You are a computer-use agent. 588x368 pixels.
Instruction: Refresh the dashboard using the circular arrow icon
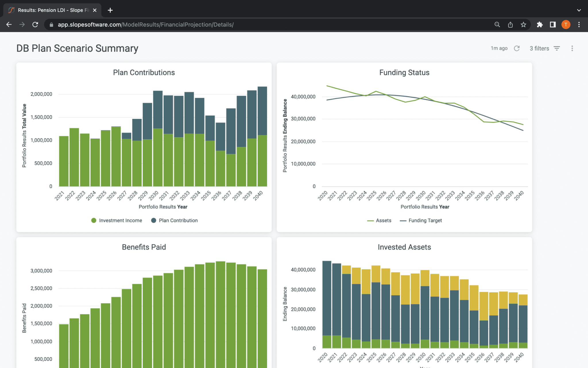(517, 48)
